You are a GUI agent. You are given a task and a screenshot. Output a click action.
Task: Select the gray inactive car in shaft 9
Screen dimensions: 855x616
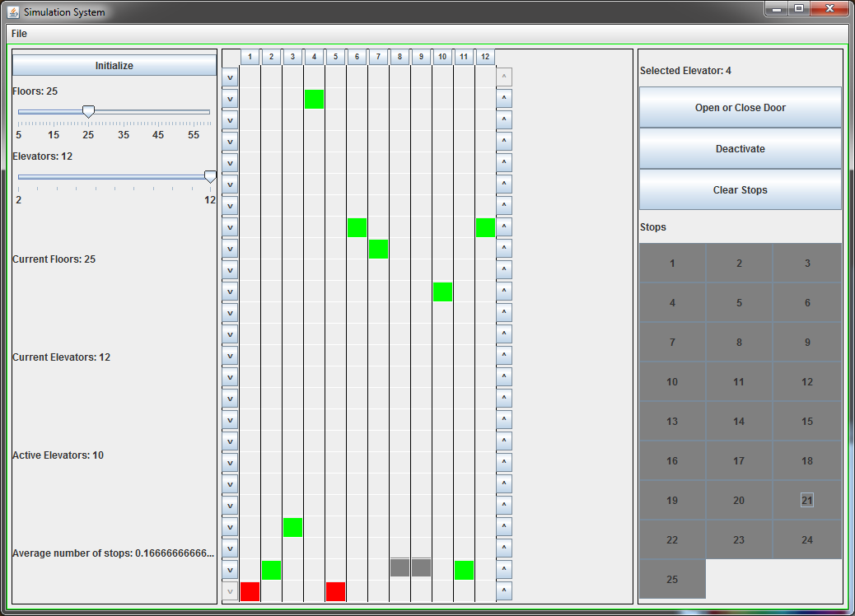421,567
